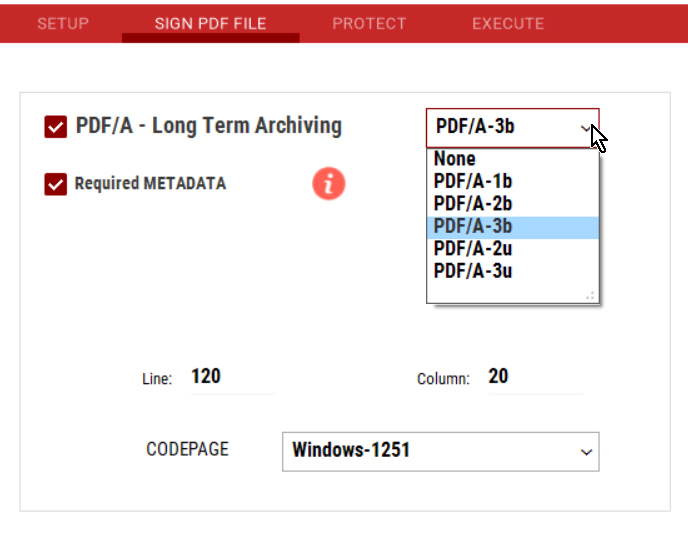This screenshot has width=688, height=534.
Task: Toggle the Required METADATA checkbox
Action: point(56,184)
